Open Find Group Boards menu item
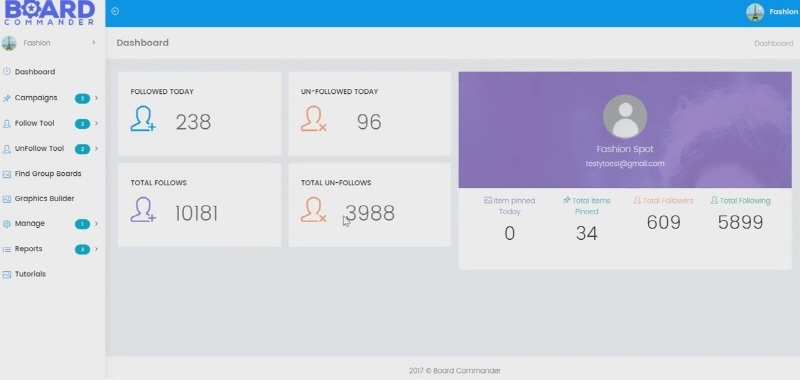Image resolution: width=800 pixels, height=380 pixels. click(x=47, y=174)
